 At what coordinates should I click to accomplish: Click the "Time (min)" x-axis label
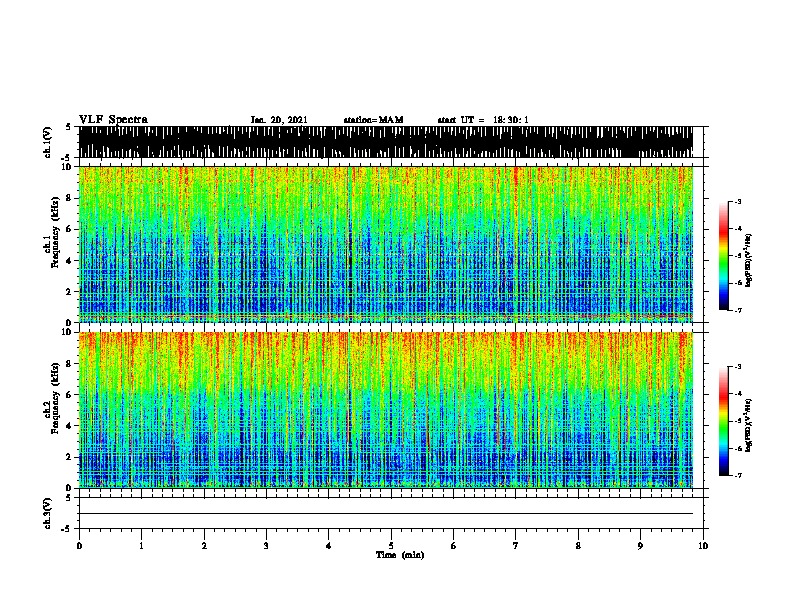(x=400, y=555)
